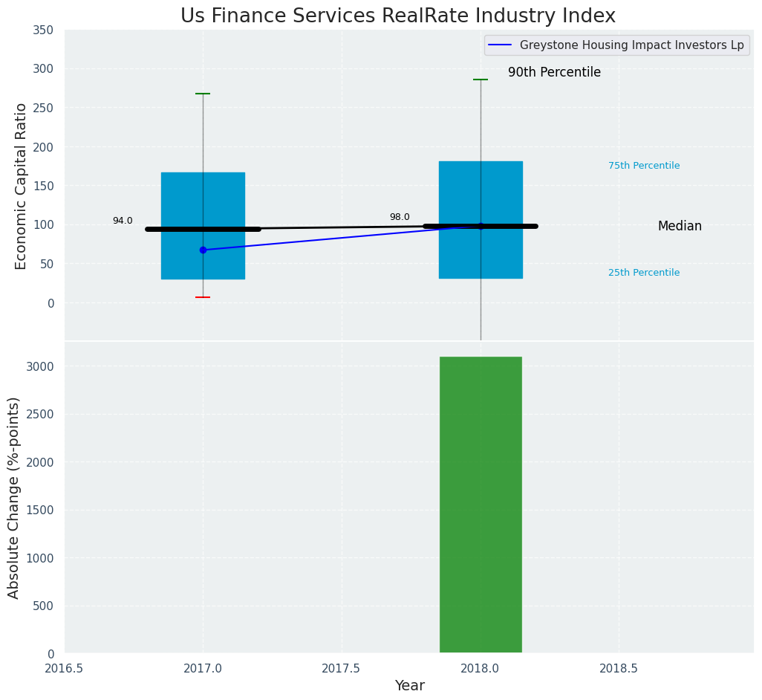
Task: Click the 2018 Greystone data point
Action: (x=481, y=226)
